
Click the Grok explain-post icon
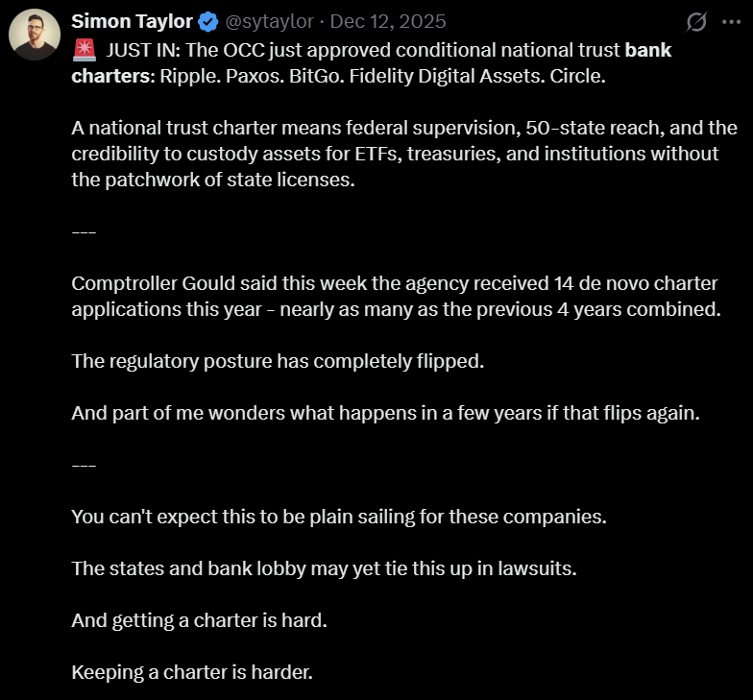click(698, 21)
